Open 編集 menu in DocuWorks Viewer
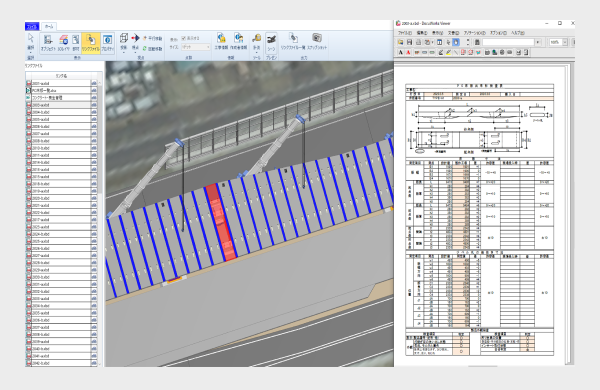 point(422,33)
